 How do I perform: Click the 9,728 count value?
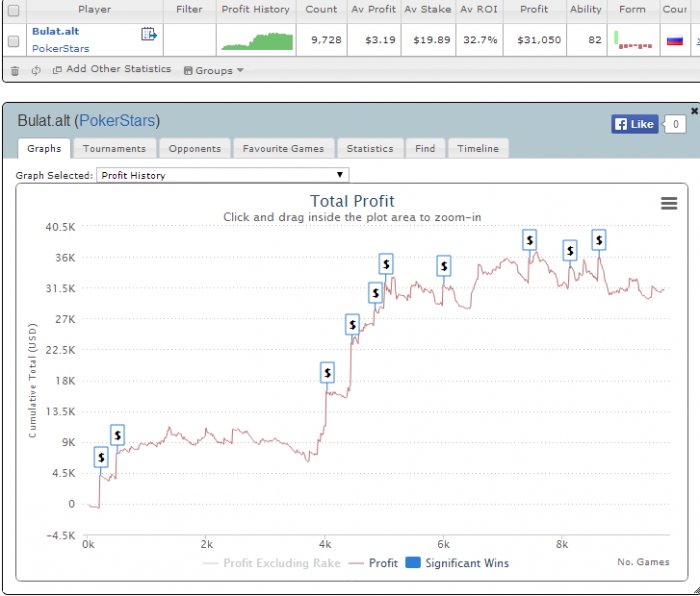point(326,40)
